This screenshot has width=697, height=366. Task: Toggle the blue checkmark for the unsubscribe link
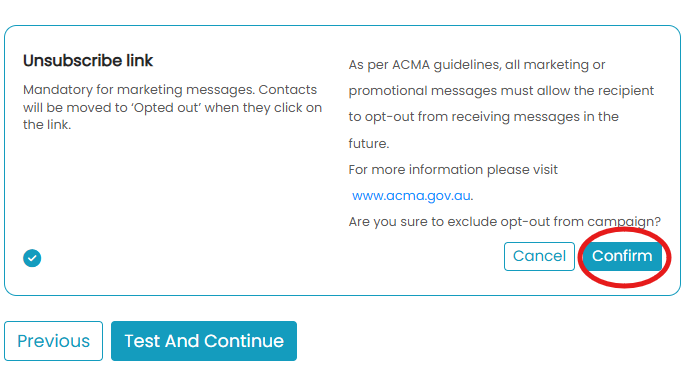32,258
